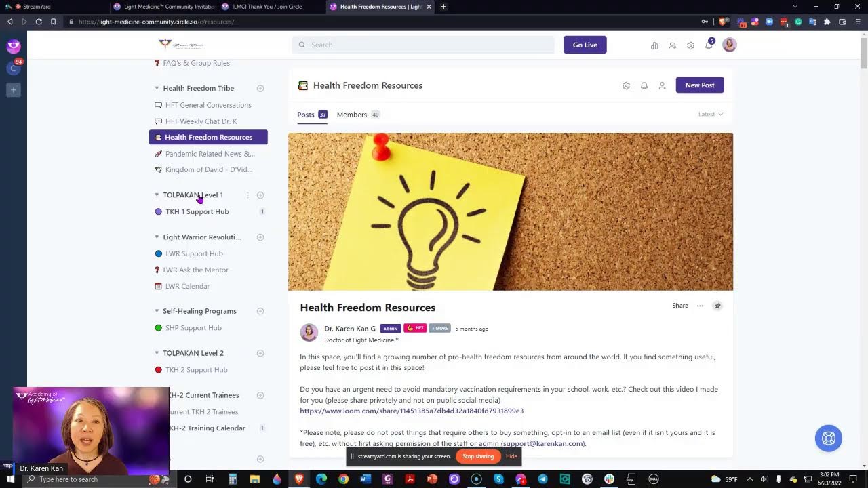
Task: Switch to the StreamYard browser tab
Action: [x=54, y=7]
